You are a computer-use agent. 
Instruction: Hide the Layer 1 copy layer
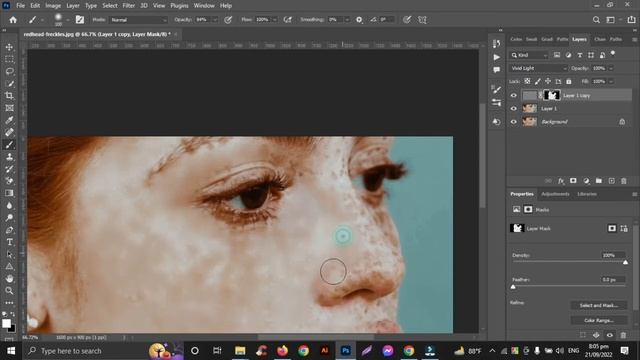pyautogui.click(x=514, y=96)
